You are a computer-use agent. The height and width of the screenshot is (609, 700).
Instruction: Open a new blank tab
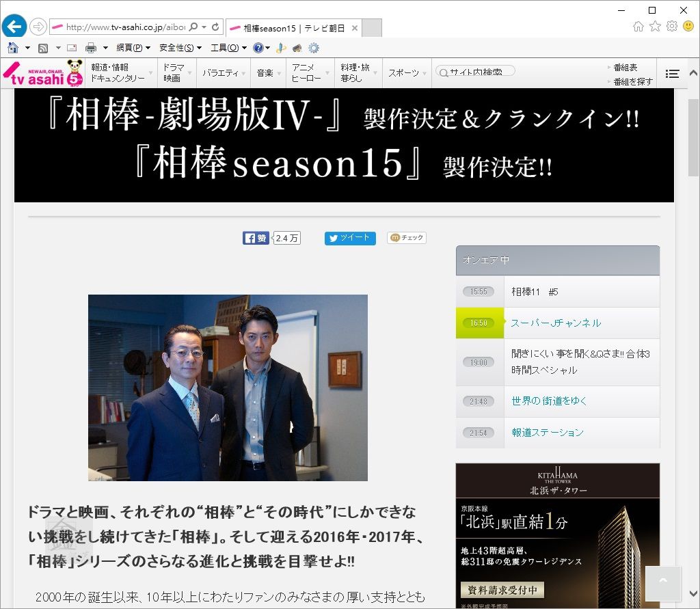tap(372, 28)
